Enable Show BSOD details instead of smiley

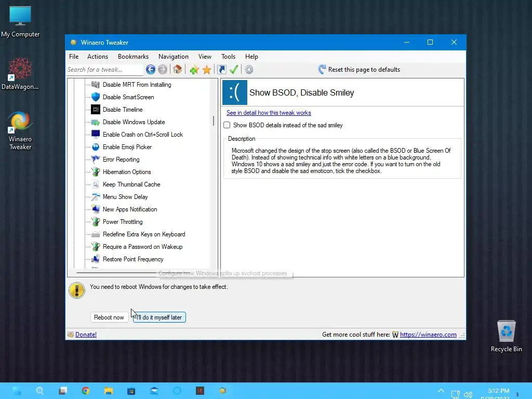(x=227, y=125)
